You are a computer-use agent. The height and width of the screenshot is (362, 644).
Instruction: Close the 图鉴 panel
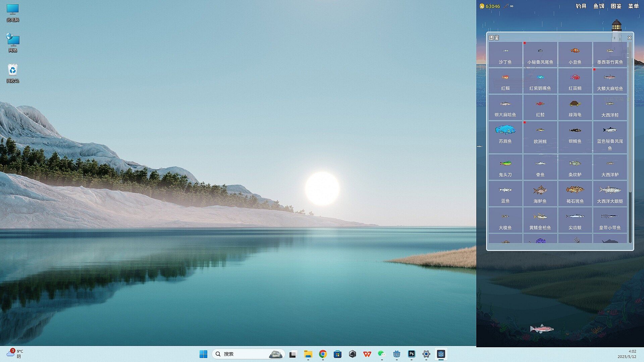click(630, 38)
